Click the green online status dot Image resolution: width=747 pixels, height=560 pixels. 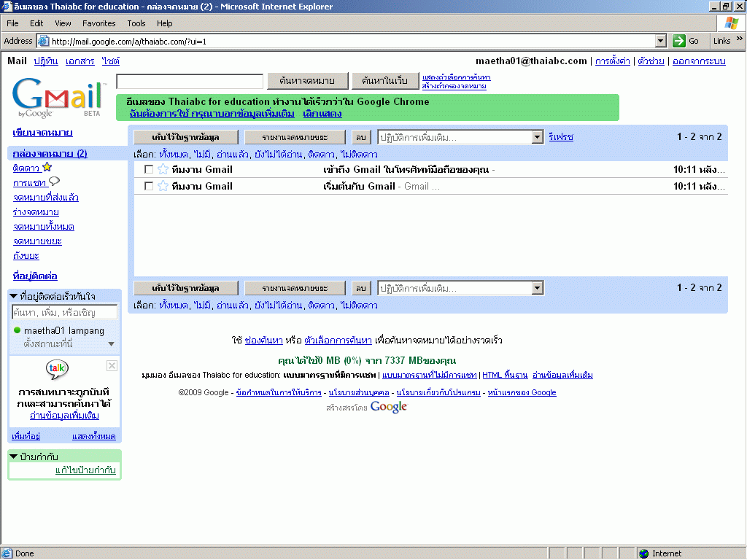click(x=18, y=331)
